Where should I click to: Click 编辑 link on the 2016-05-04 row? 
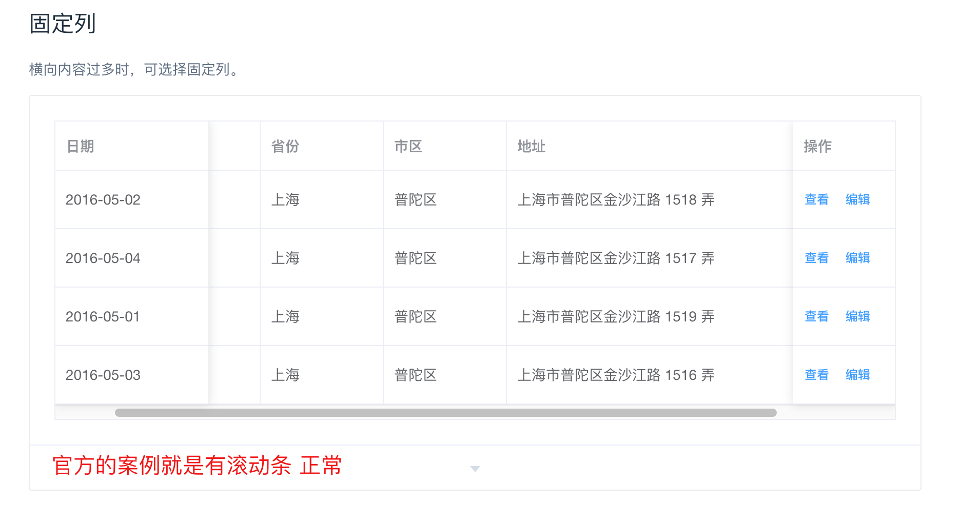coord(857,258)
